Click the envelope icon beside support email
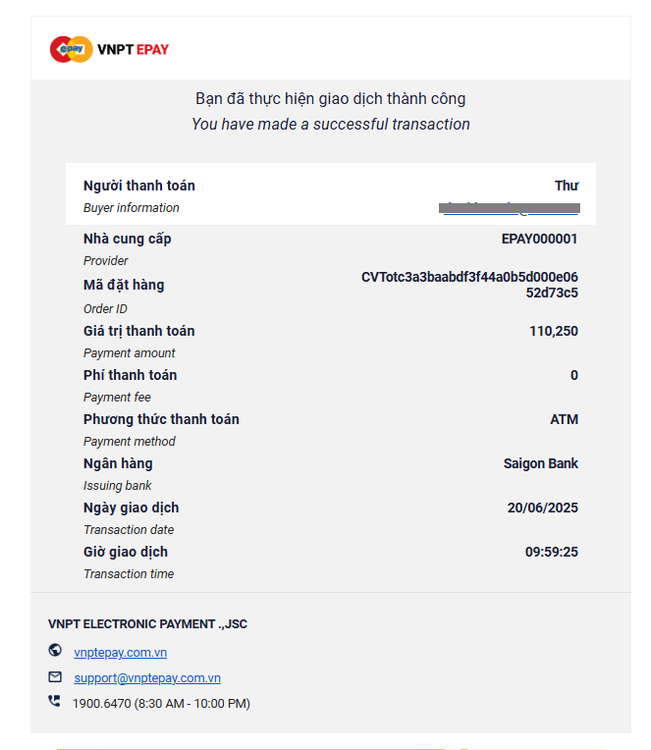The height and width of the screenshot is (750, 651). [x=55, y=677]
